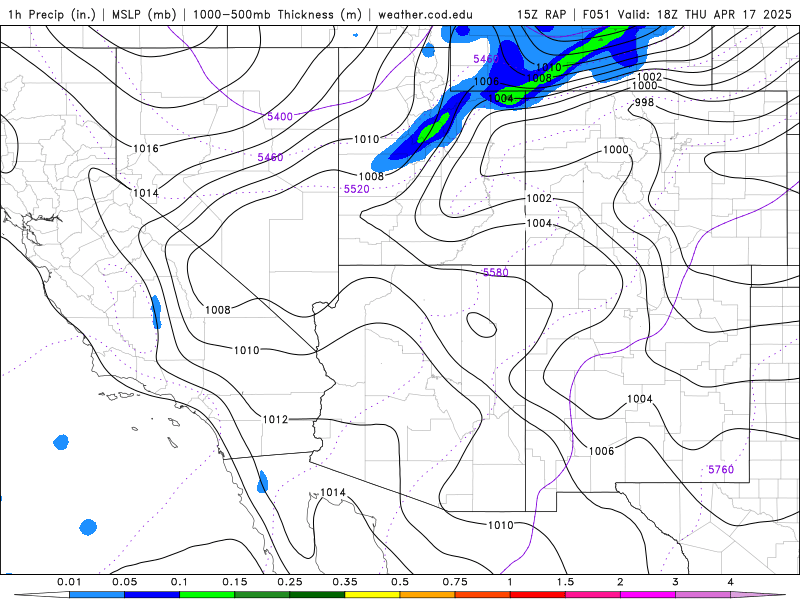
Task: Click the '998' isobar label
Action: coord(644,103)
